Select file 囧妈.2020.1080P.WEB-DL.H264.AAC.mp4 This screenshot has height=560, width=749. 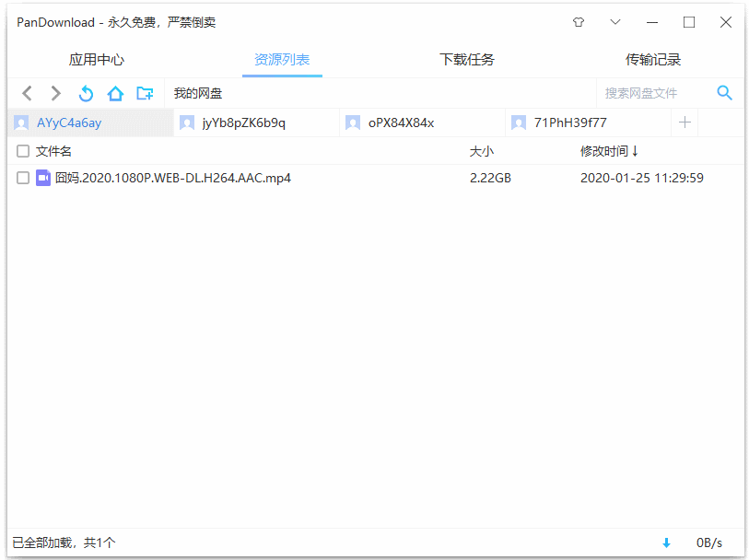[173, 178]
